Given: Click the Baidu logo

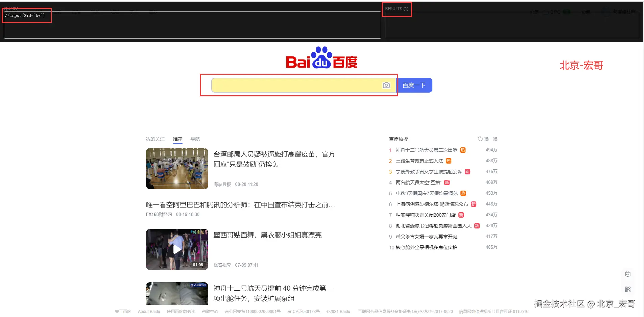Looking at the screenshot, I should click(x=321, y=57).
